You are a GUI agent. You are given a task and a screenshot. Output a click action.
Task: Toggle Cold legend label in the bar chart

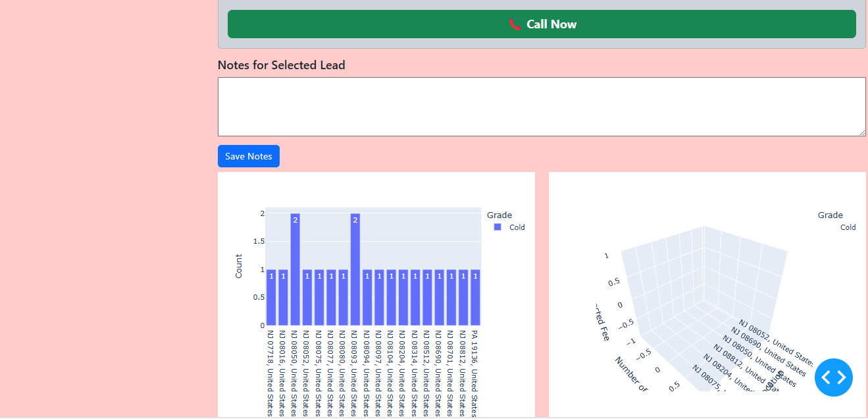click(517, 227)
